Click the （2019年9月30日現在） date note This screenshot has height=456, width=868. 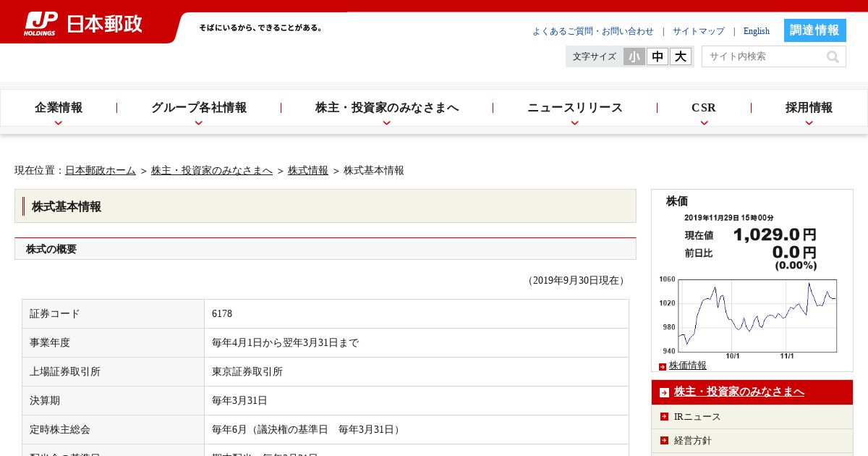pyautogui.click(x=576, y=281)
